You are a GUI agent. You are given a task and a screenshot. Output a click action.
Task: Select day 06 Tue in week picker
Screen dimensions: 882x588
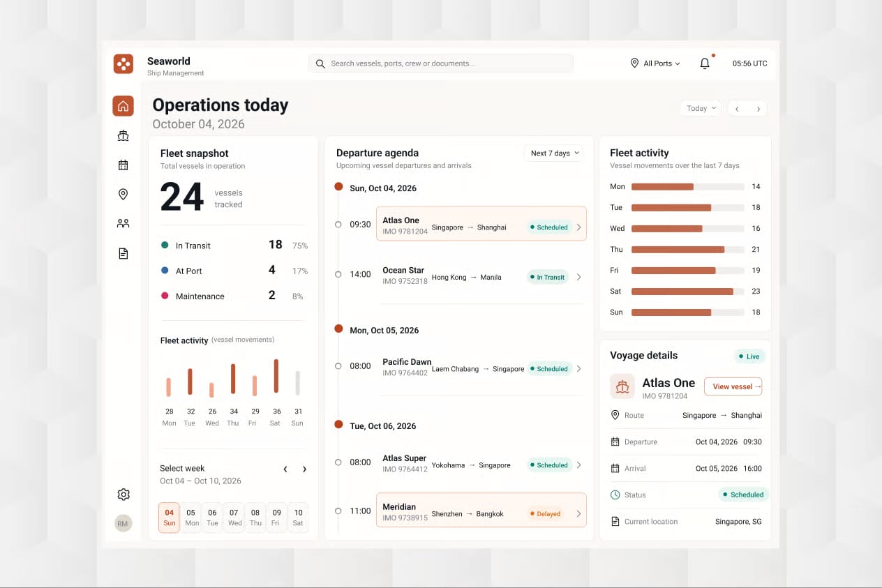[212, 518]
